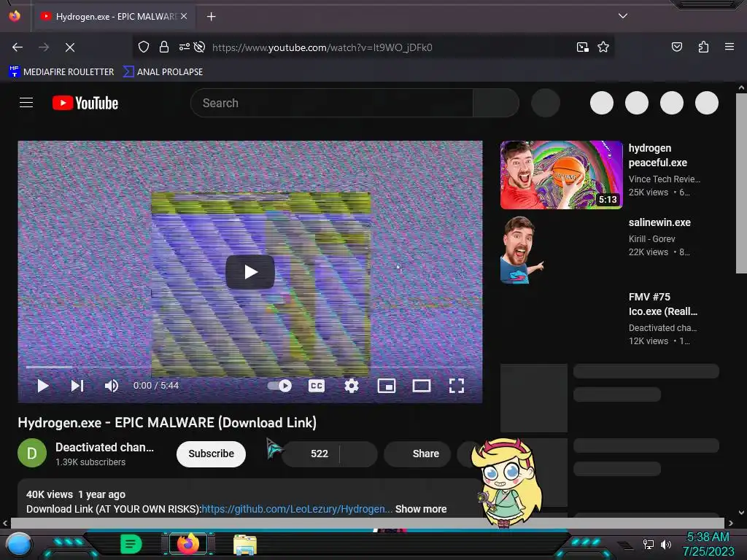
Task: Enter fullscreen mode
Action: click(457, 386)
